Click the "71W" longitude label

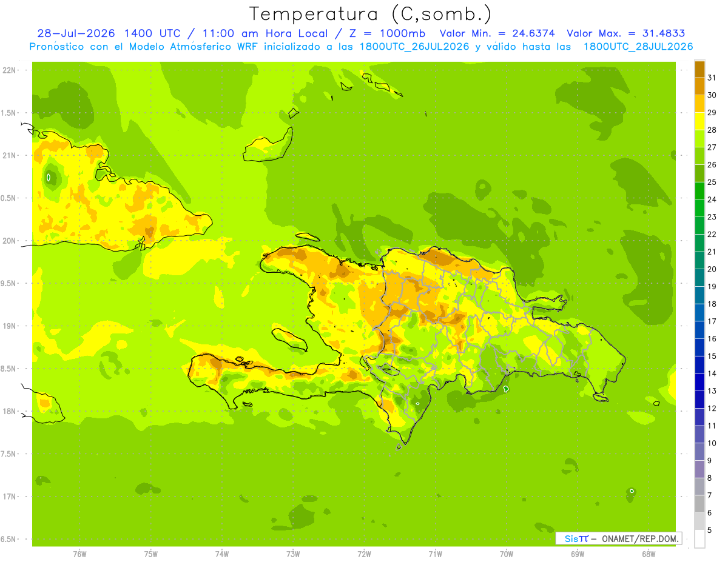pyautogui.click(x=435, y=554)
